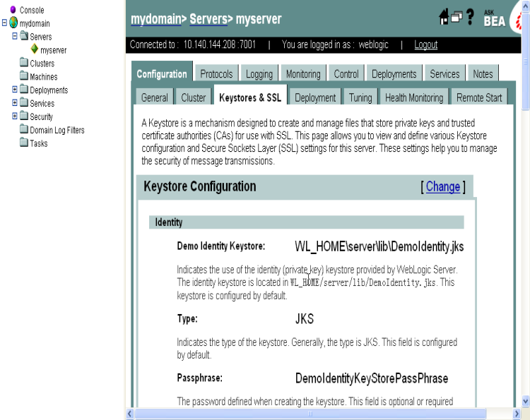This screenshot has height=420, width=530.
Task: Click the Logout link
Action: click(425, 44)
